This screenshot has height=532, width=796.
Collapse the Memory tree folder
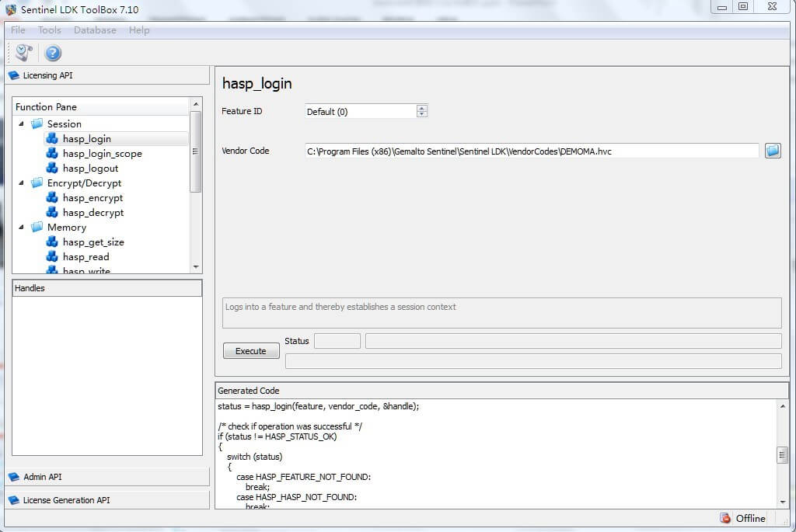21,228
